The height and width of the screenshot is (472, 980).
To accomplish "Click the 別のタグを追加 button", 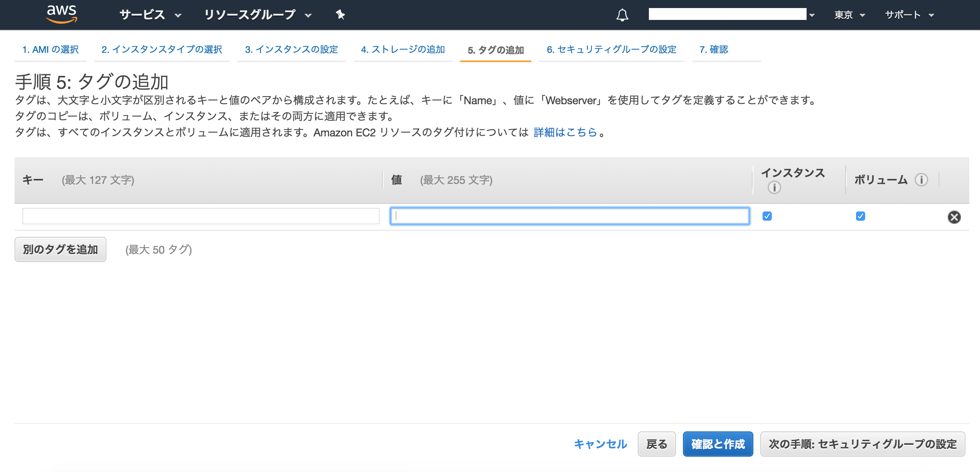I will click(60, 249).
